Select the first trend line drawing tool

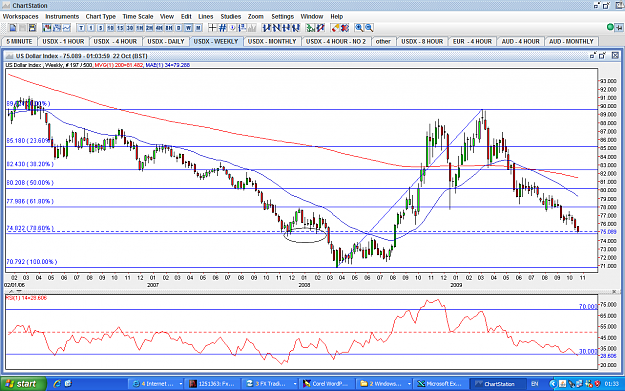(267, 28)
